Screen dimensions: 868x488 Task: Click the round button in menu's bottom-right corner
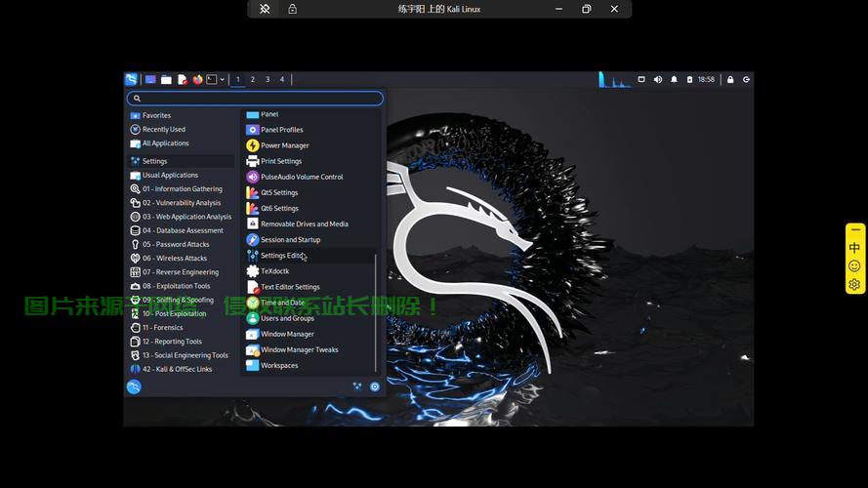pos(375,386)
